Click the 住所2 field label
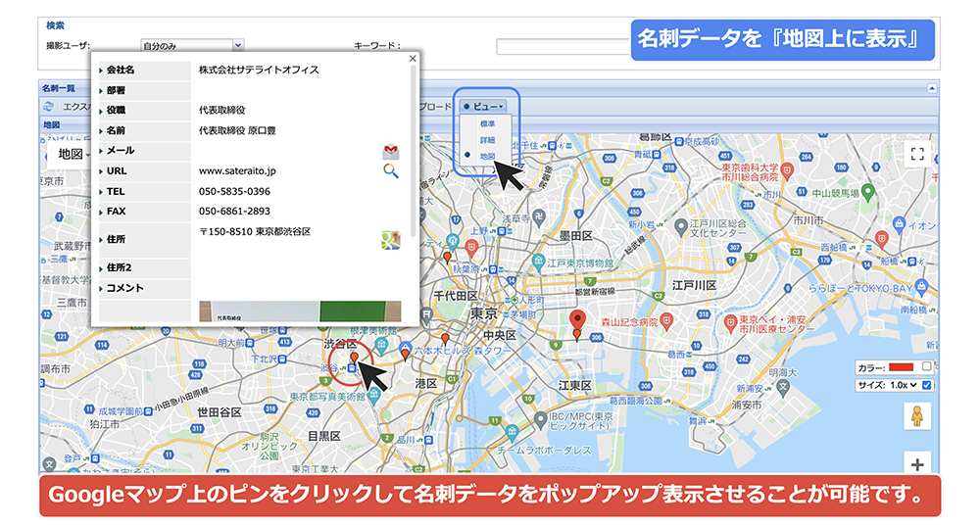Viewport: 980px width, 526px height. click(x=119, y=267)
